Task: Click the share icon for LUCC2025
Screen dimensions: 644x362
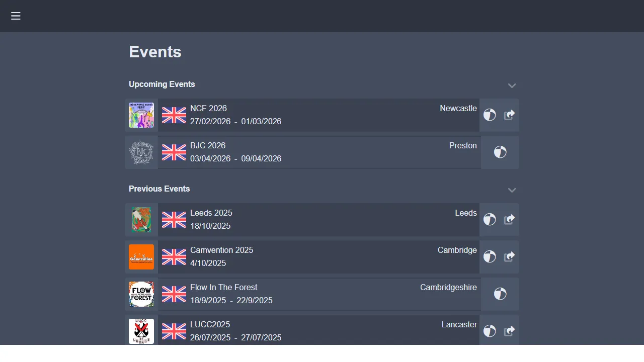Action: click(x=509, y=331)
